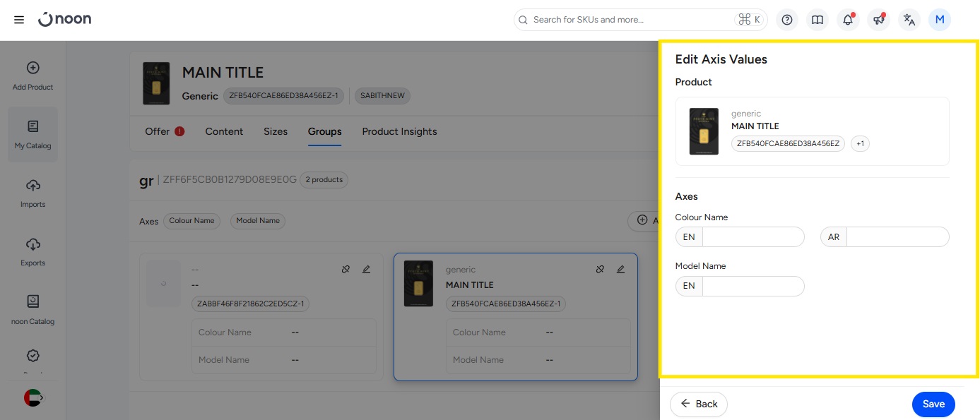Open the documentation book icon
Screen dimensions: 980x420
[817, 20]
